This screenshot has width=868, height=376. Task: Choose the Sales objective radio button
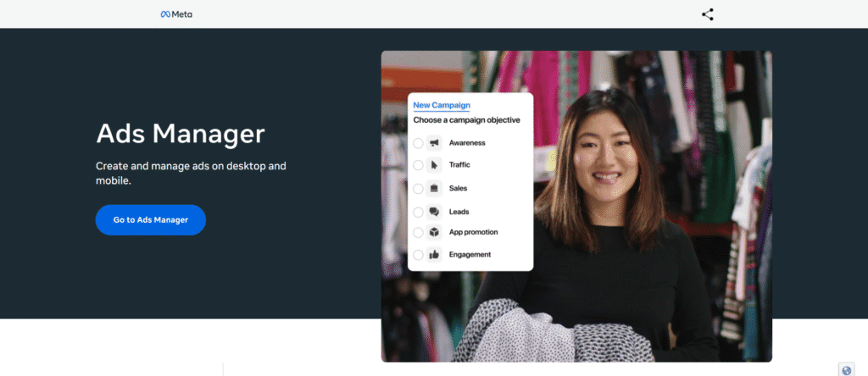pos(418,188)
